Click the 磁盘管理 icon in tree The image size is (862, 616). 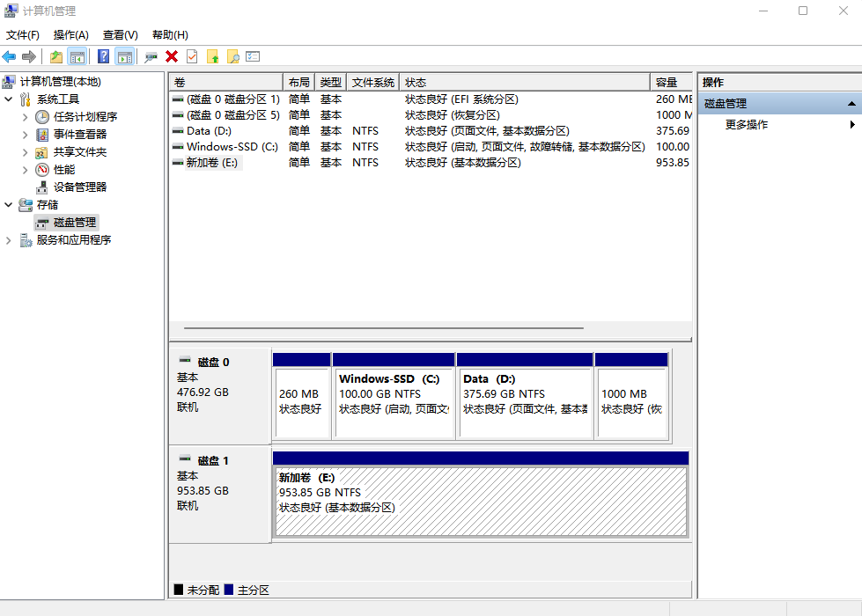tap(42, 223)
